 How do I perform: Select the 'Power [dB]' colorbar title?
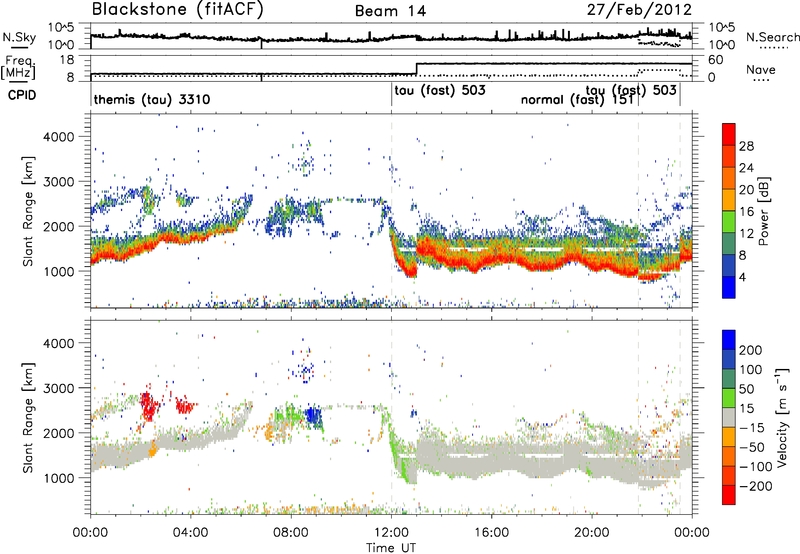pyautogui.click(x=764, y=211)
